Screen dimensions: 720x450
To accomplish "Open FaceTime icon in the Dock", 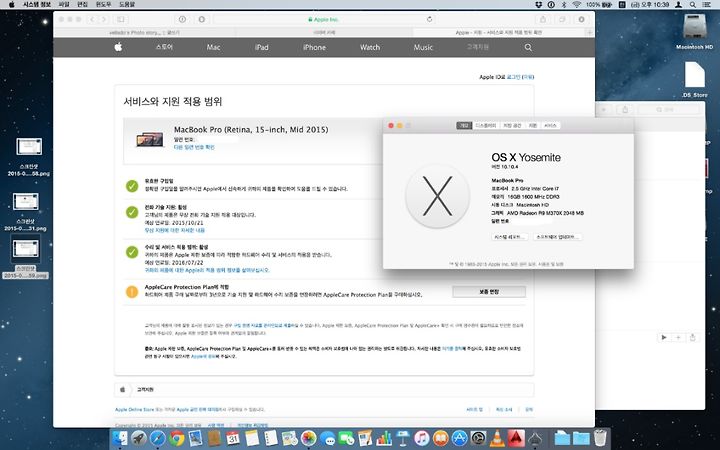I will click(x=346, y=439).
